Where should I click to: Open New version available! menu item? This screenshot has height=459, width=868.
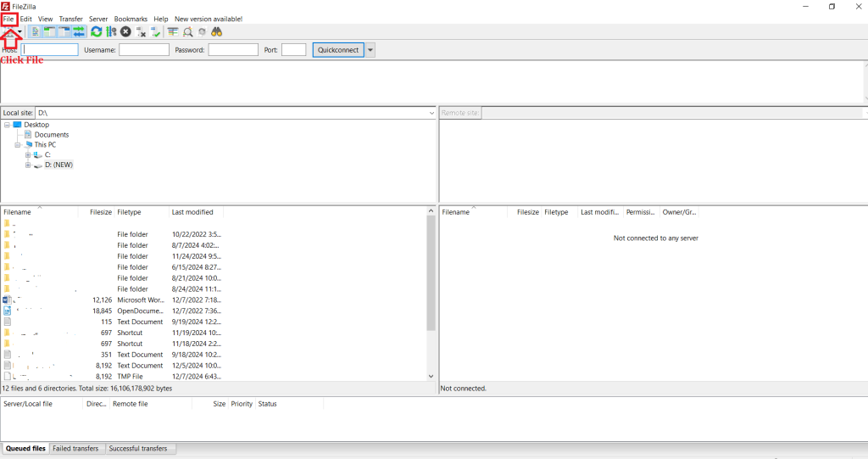[209, 19]
